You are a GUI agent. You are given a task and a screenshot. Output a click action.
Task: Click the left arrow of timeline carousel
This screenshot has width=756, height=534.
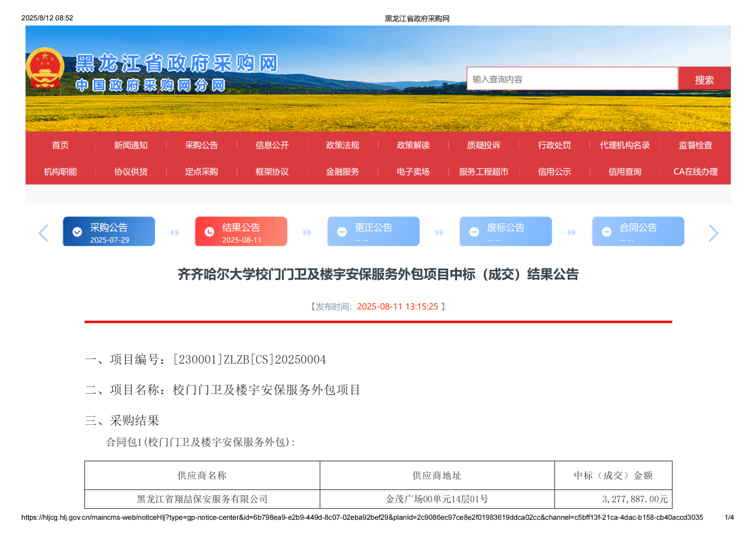click(44, 233)
